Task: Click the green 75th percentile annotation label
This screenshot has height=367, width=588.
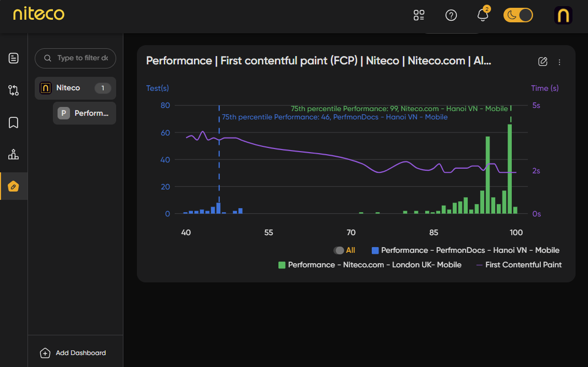Action: [399, 109]
